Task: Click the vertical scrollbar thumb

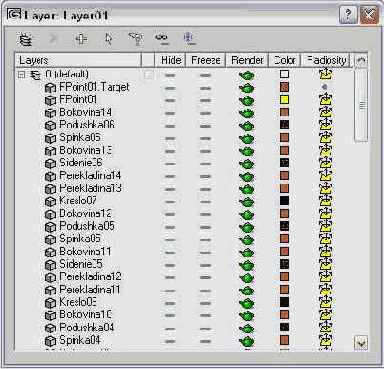Action: coord(361,105)
